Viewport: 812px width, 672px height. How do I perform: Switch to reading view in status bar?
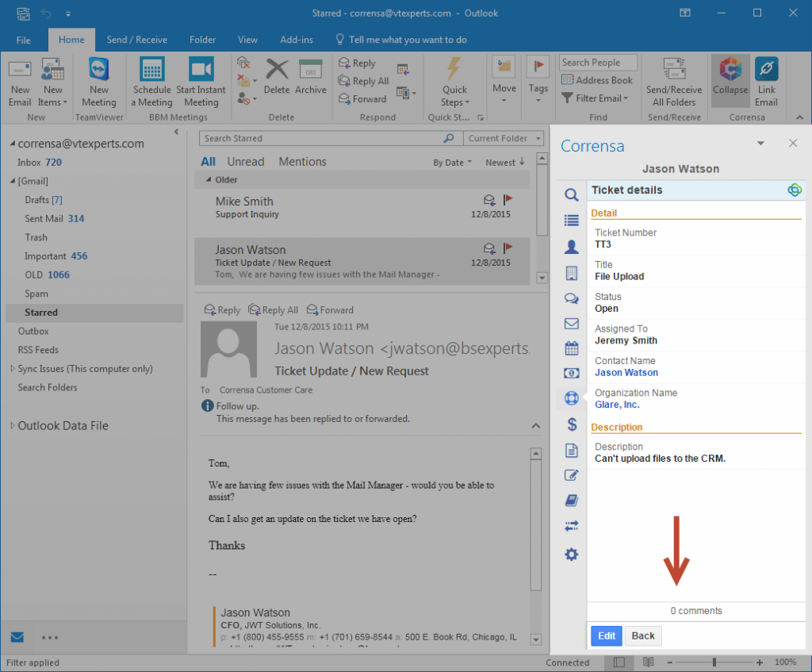648,662
